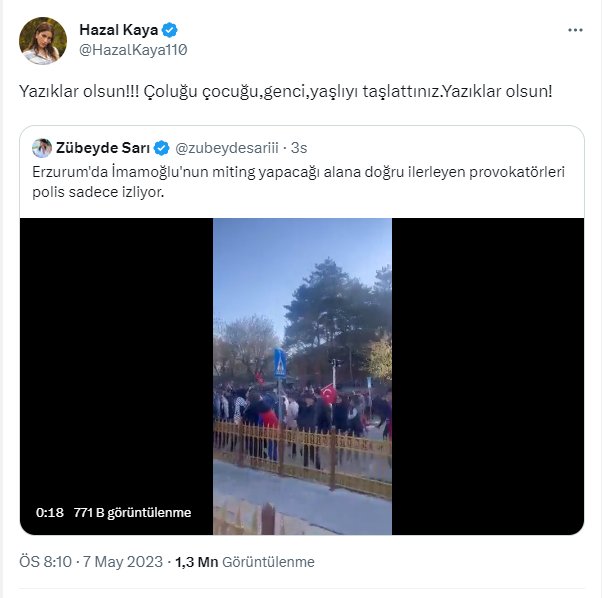Open Hazal Kaya's profile picture
This screenshot has height=598, width=603.
(43, 40)
